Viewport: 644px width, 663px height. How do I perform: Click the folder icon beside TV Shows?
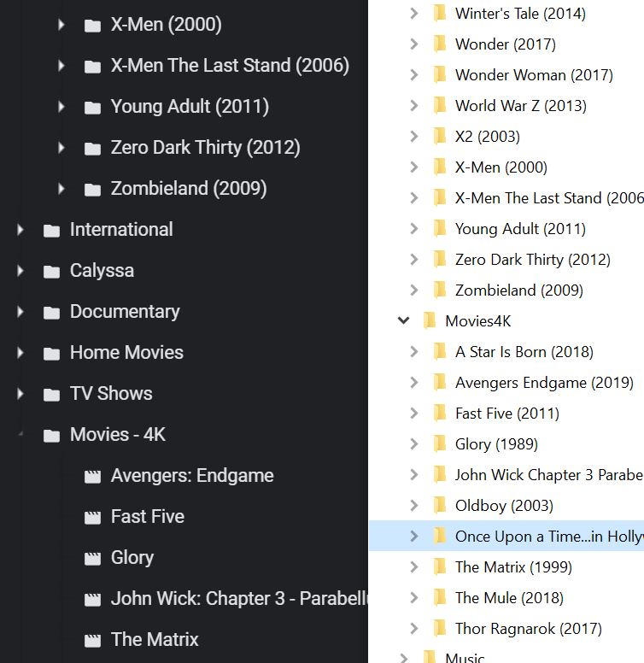(52, 395)
